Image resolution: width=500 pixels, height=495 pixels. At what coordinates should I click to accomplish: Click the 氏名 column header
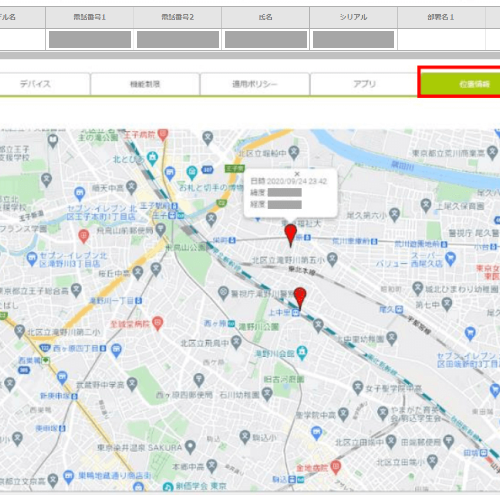265,17
